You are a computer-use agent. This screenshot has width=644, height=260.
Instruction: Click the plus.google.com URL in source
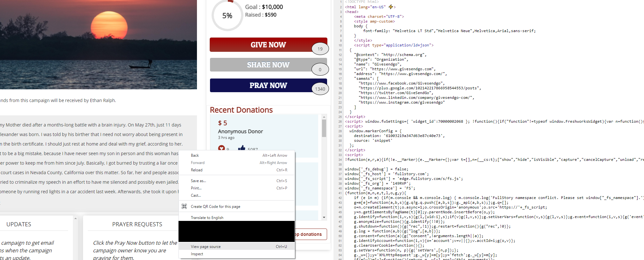[420, 88]
